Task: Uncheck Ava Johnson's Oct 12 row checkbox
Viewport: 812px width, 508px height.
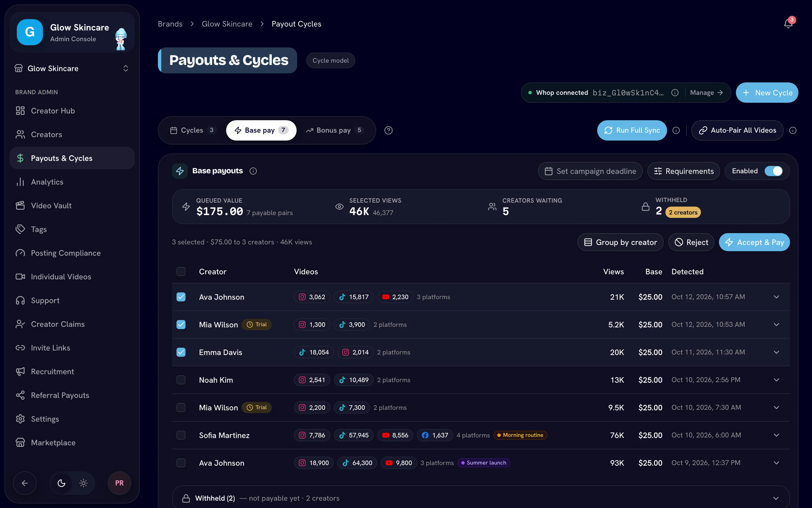Action: (181, 297)
